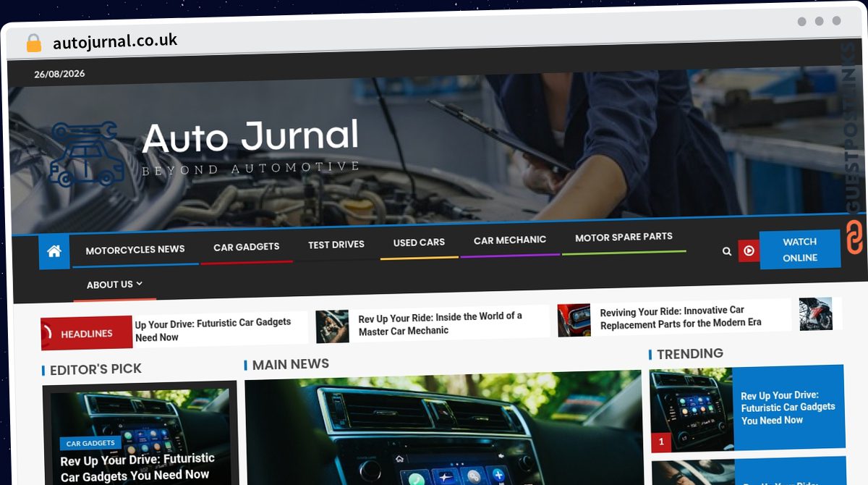868x485 pixels.
Task: Open Car Gadgets menu item
Action: 246,247
